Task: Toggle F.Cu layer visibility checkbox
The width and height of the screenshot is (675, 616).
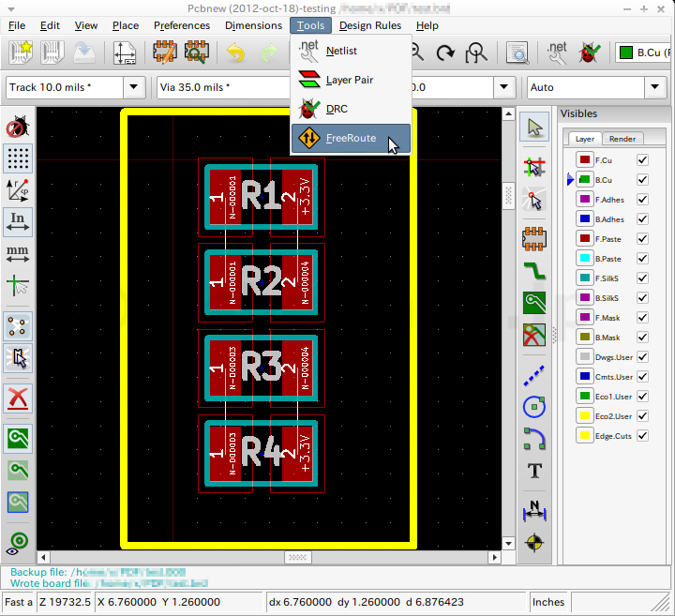Action: click(x=642, y=160)
